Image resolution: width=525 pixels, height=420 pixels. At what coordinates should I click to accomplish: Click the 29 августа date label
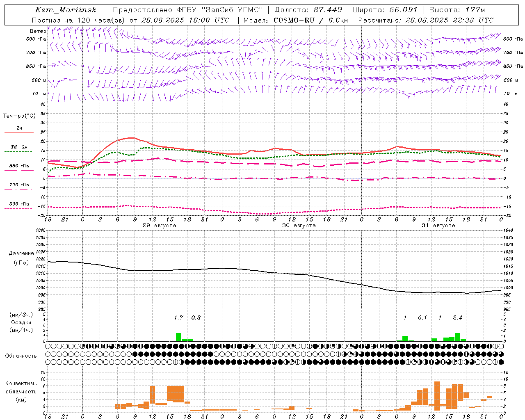[x=160, y=226]
